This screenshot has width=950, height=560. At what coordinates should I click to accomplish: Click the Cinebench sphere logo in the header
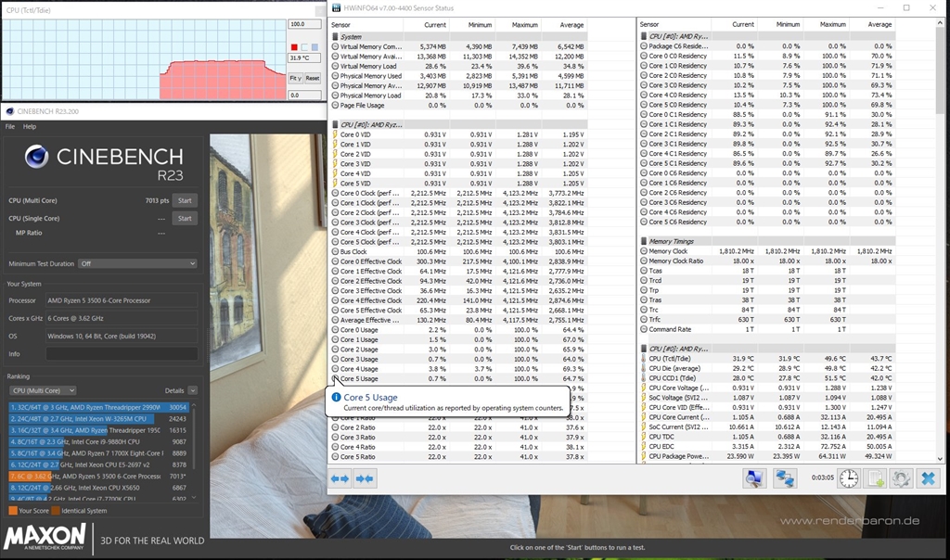click(x=36, y=157)
